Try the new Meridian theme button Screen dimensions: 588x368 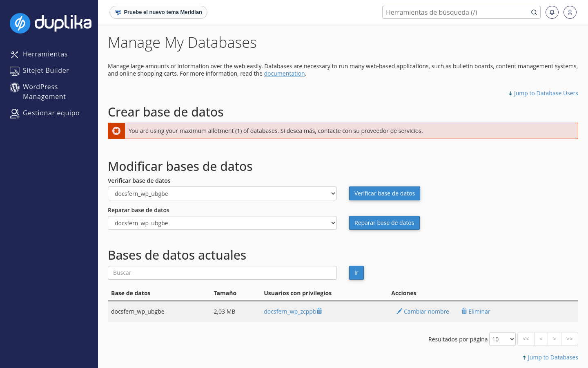(x=158, y=12)
